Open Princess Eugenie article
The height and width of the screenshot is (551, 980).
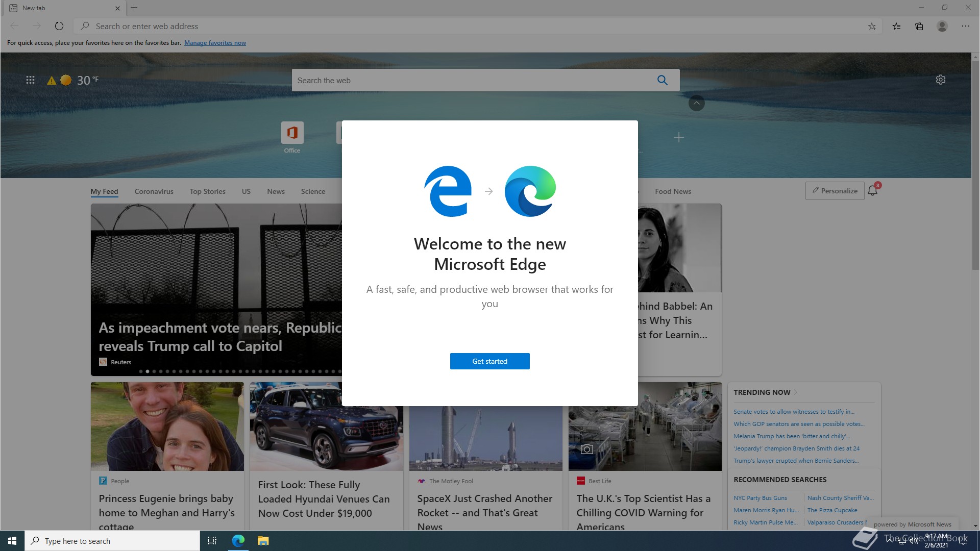coord(167,457)
